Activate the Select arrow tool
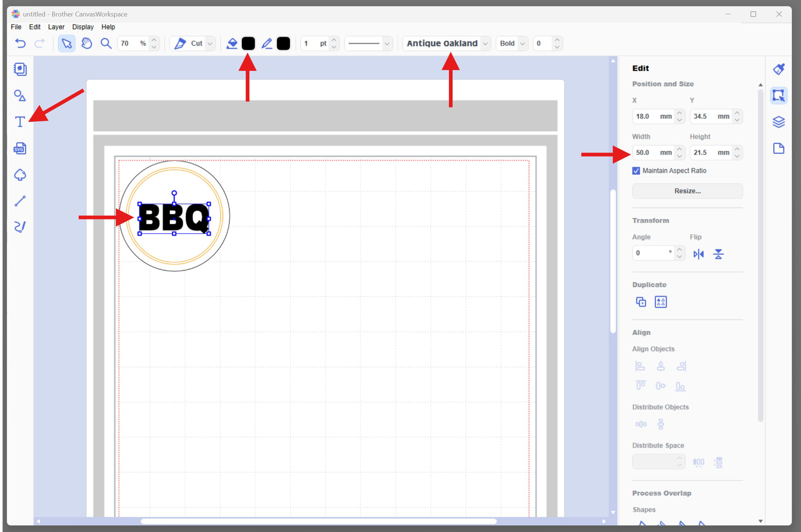The height and width of the screenshot is (532, 801). pyautogui.click(x=67, y=43)
